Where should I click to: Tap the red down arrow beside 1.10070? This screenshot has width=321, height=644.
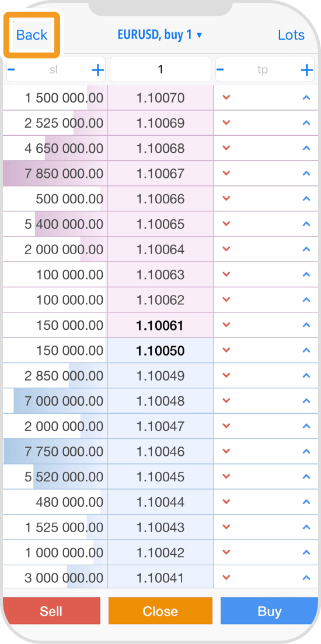[x=226, y=98]
